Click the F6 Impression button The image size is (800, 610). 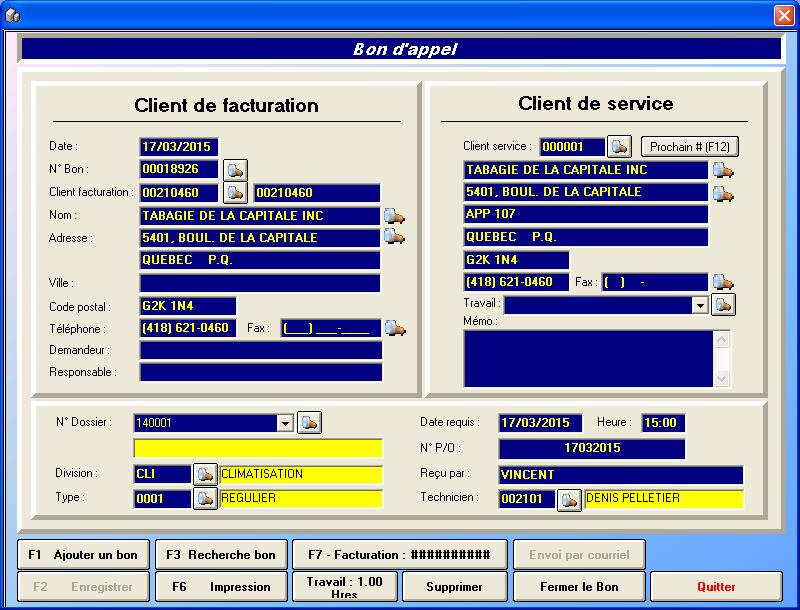pyautogui.click(x=220, y=587)
